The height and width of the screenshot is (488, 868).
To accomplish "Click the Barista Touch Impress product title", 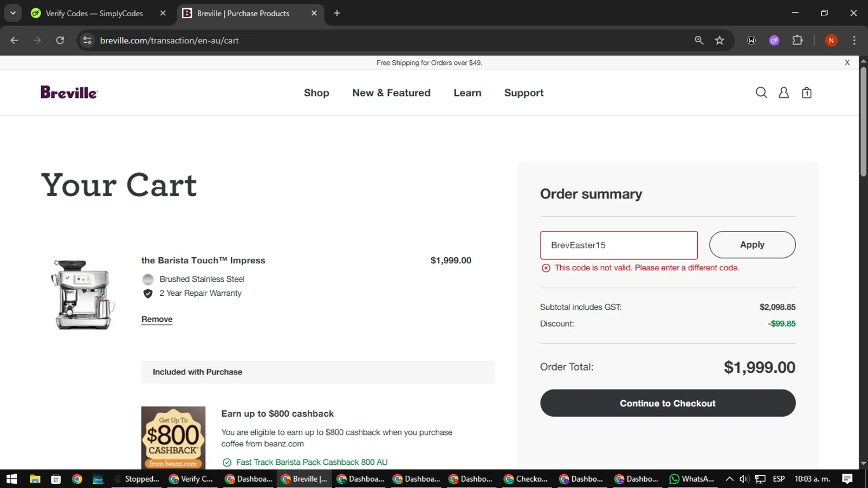I will coord(203,260).
